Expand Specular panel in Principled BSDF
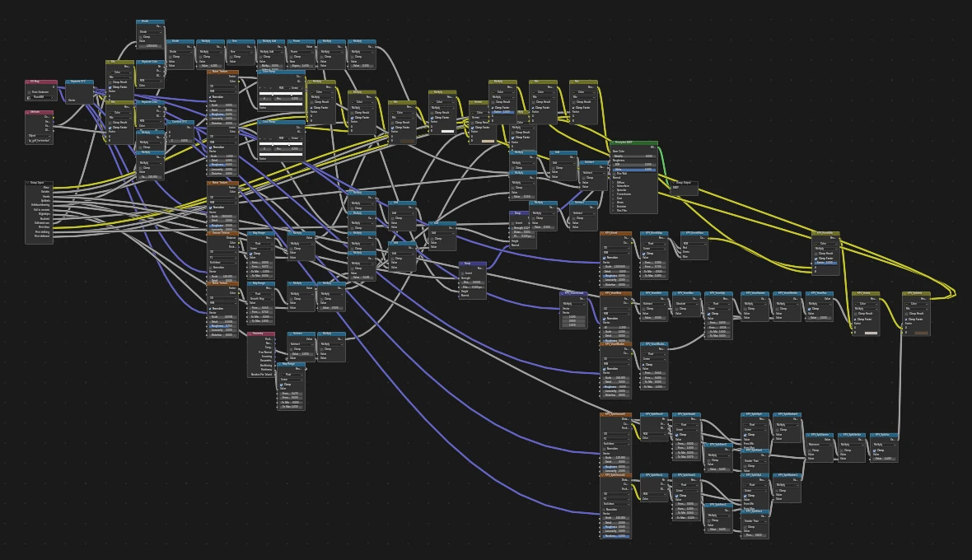972x560 pixels. tap(613, 190)
